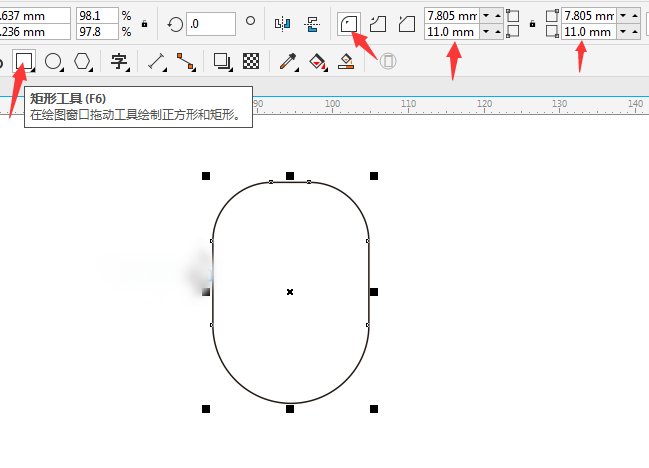Activate the Drop Shadow tool
The height and width of the screenshot is (468, 649).
click(x=223, y=62)
